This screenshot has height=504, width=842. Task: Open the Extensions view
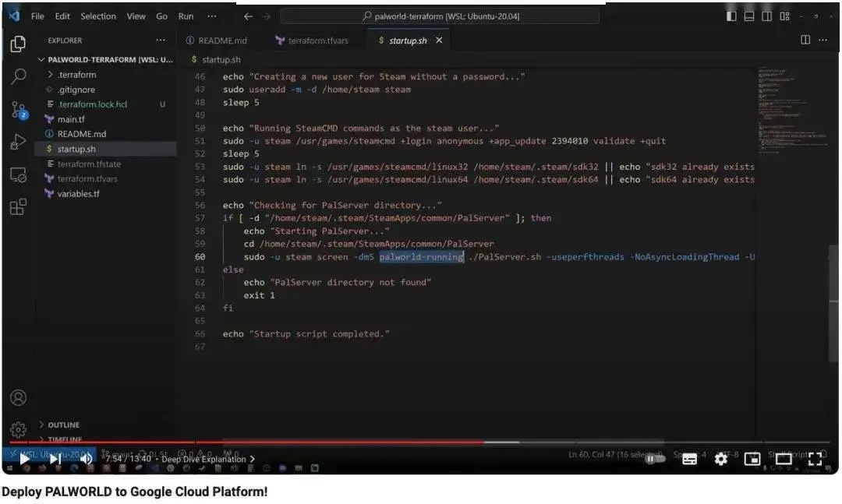point(18,206)
